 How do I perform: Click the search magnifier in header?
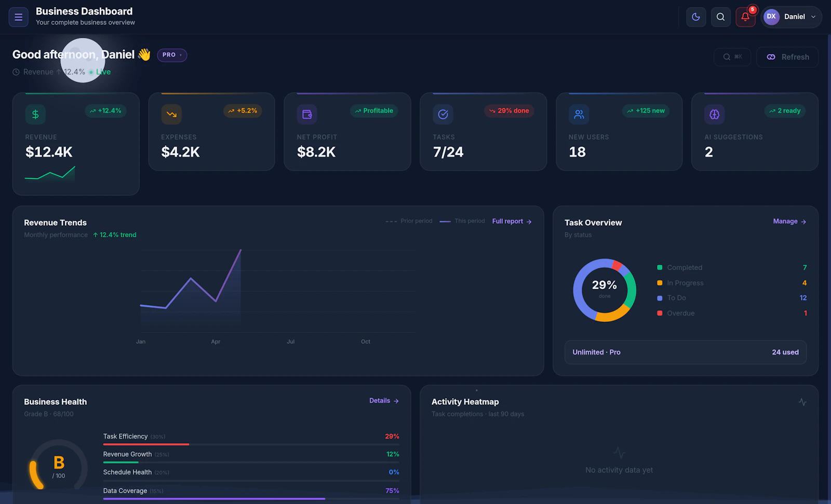point(720,17)
